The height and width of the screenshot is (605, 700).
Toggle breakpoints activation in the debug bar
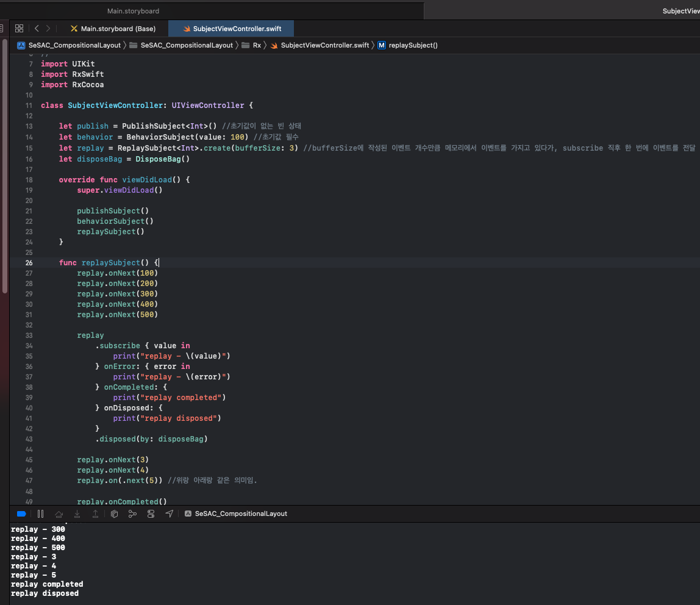click(x=21, y=514)
